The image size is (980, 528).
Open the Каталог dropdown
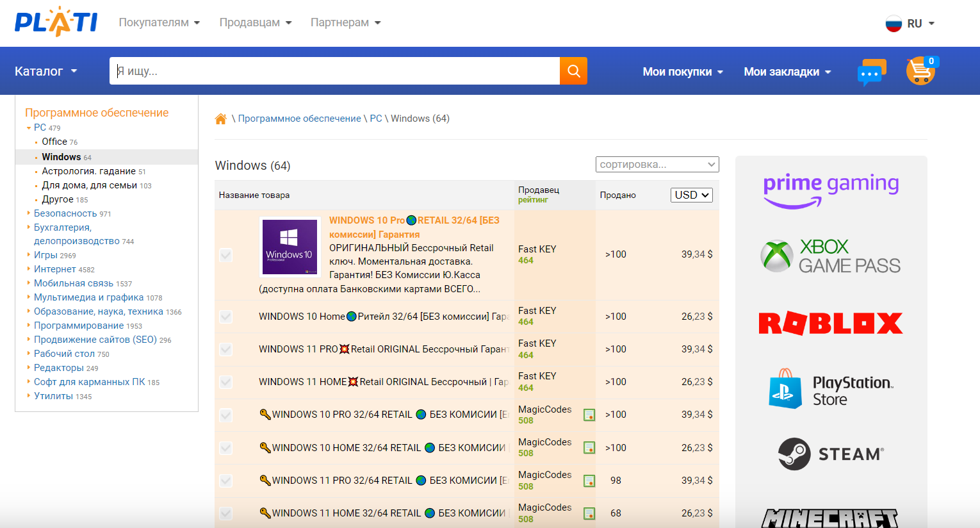click(x=46, y=71)
